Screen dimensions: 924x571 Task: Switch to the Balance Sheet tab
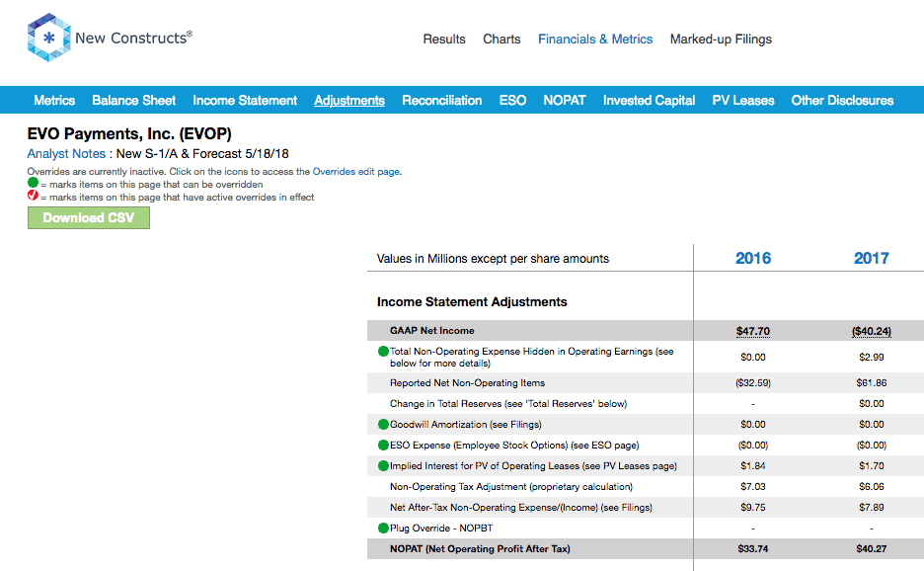click(134, 101)
